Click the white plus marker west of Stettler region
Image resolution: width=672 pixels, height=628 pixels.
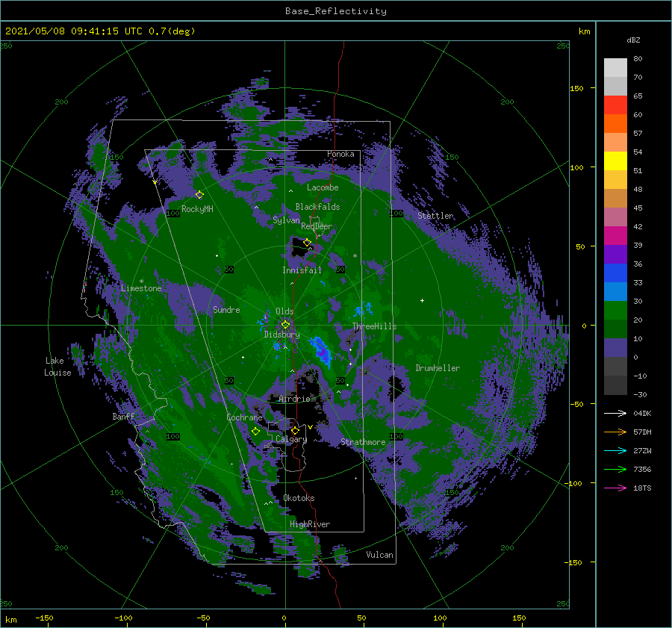(422, 300)
